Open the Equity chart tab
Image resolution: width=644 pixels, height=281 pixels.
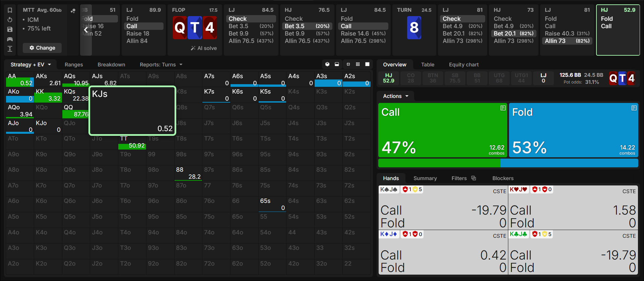click(464, 65)
